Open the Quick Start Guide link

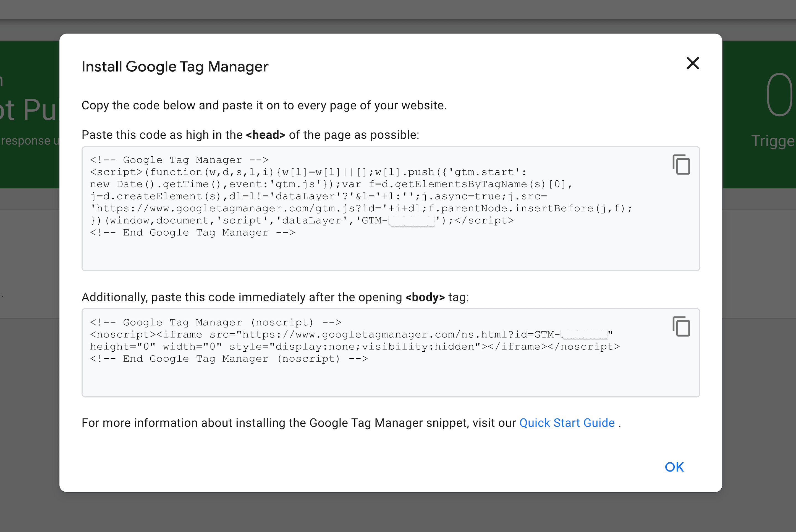[567, 423]
